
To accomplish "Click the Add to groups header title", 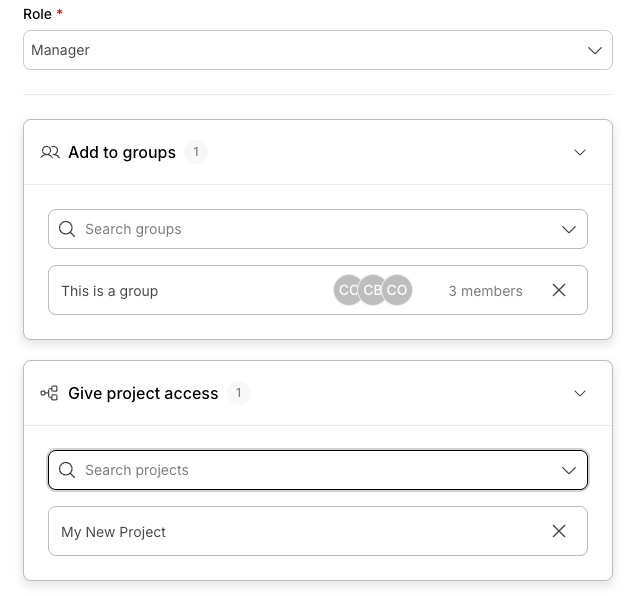I will (122, 153).
